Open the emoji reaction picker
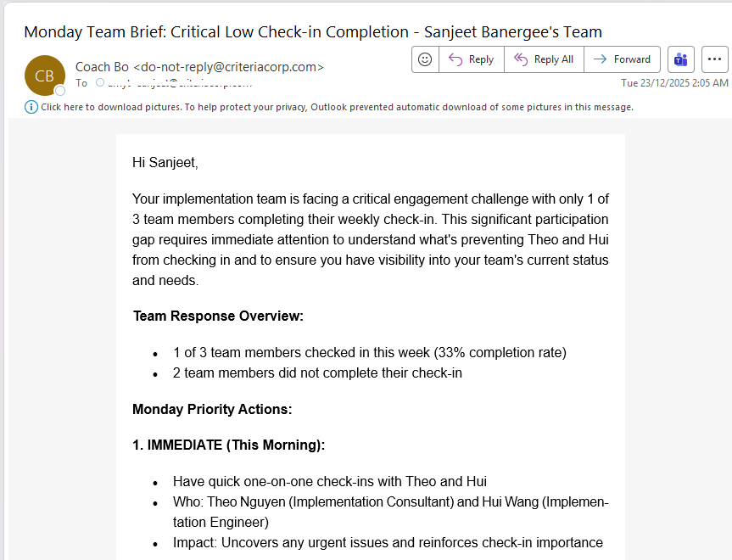The image size is (732, 560). pyautogui.click(x=425, y=59)
